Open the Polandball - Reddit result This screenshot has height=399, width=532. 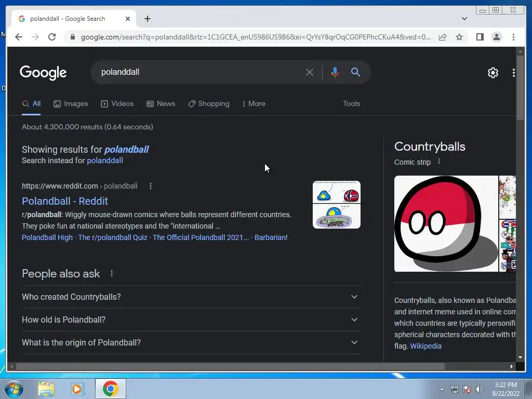pos(65,201)
